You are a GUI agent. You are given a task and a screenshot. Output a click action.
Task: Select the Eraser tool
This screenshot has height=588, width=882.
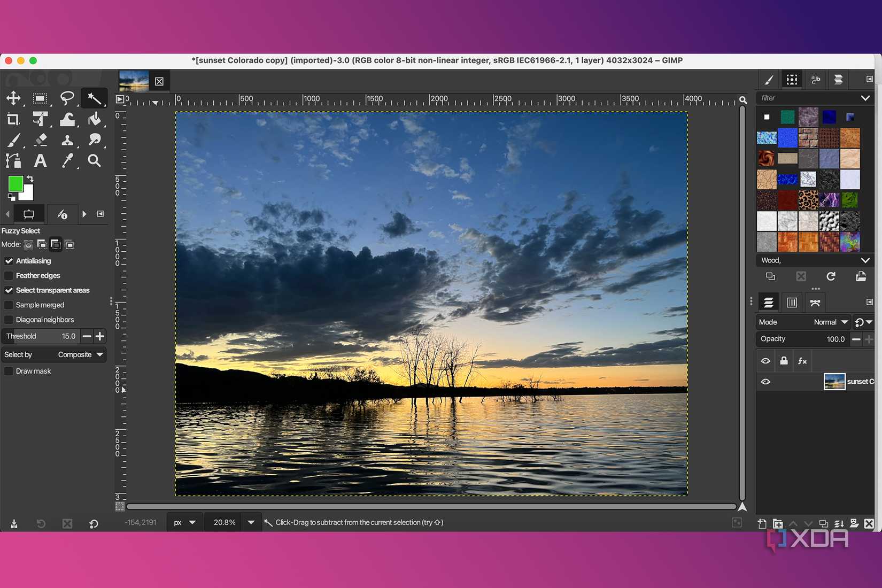[x=41, y=140]
